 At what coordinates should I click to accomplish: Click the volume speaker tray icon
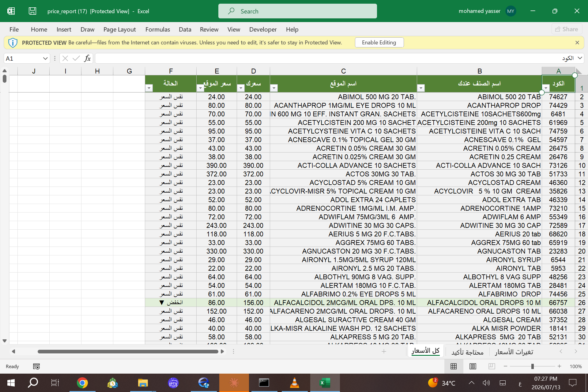click(x=486, y=383)
